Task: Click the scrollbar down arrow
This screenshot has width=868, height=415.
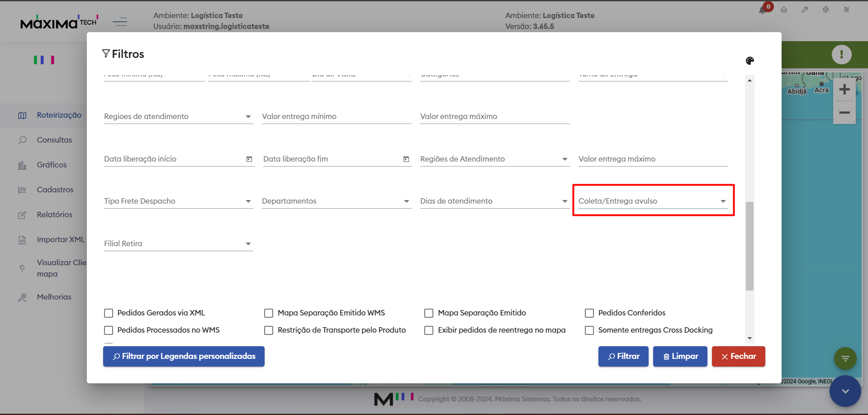Action: click(749, 338)
